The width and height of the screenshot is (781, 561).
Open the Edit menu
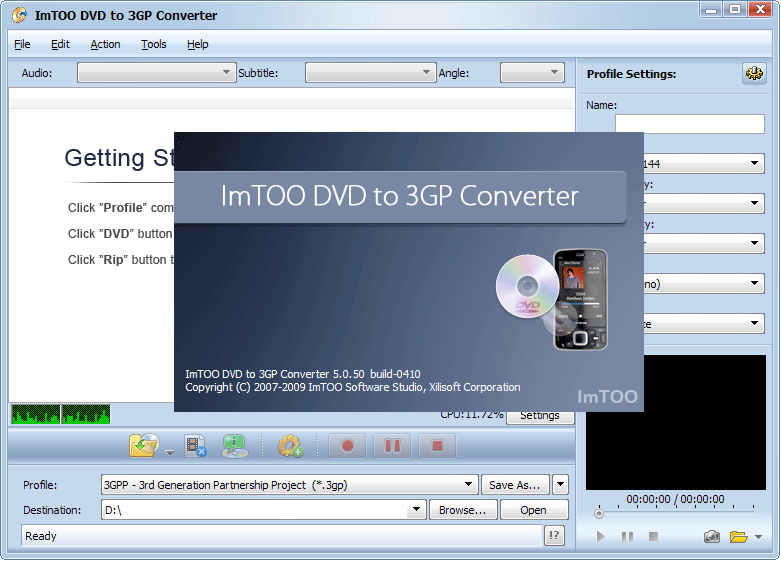[x=60, y=44]
